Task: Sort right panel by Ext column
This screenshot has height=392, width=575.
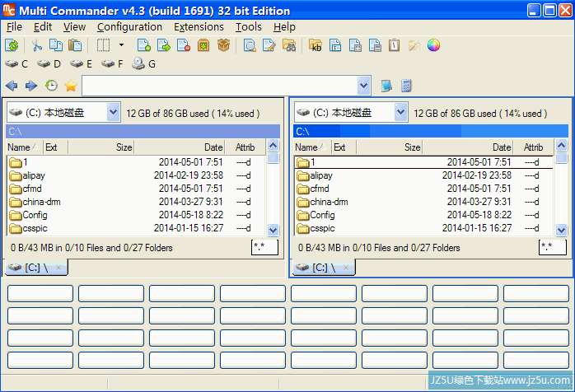Action: click(x=344, y=147)
